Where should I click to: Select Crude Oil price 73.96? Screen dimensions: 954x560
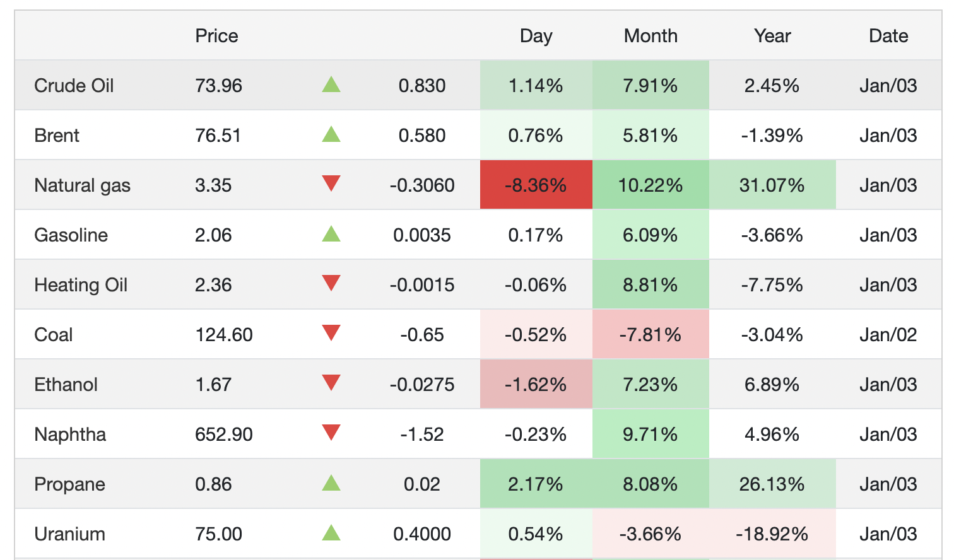click(218, 86)
